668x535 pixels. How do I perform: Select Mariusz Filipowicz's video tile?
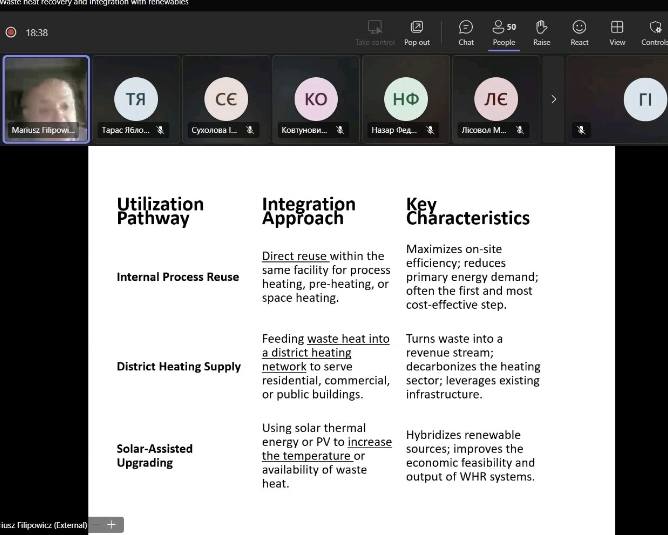coord(46,98)
